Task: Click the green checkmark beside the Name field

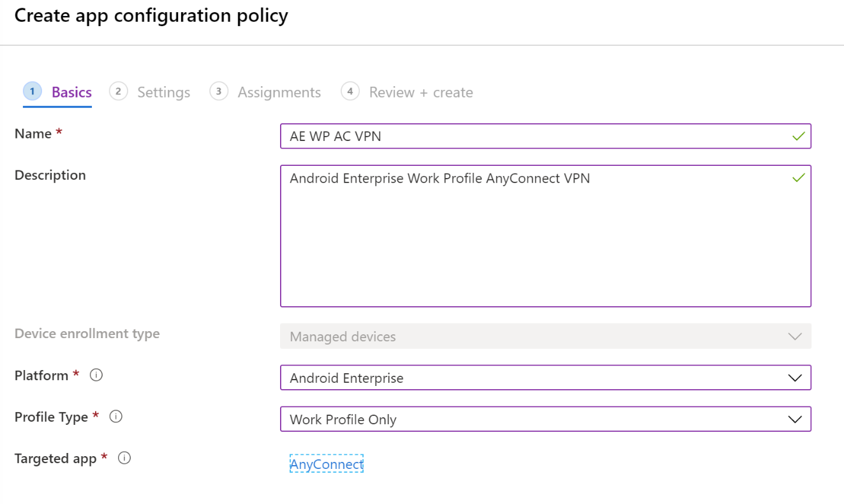Action: click(x=799, y=136)
